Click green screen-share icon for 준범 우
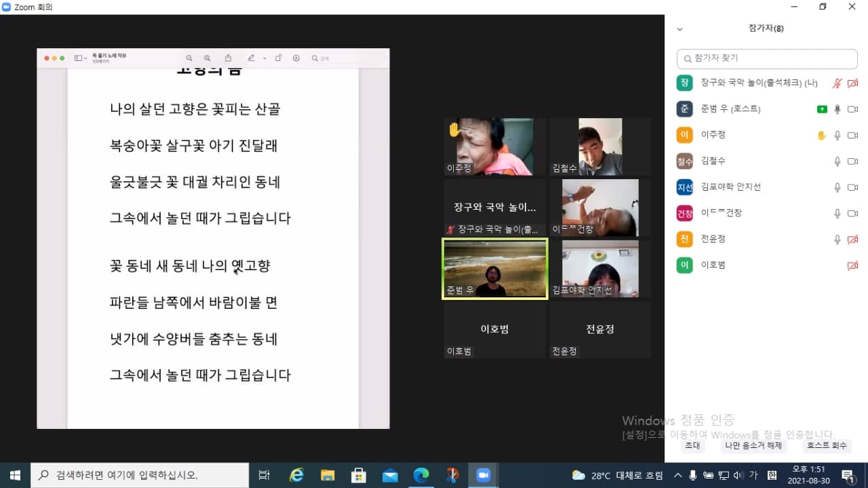This screenshot has width=868, height=488. pos(822,109)
